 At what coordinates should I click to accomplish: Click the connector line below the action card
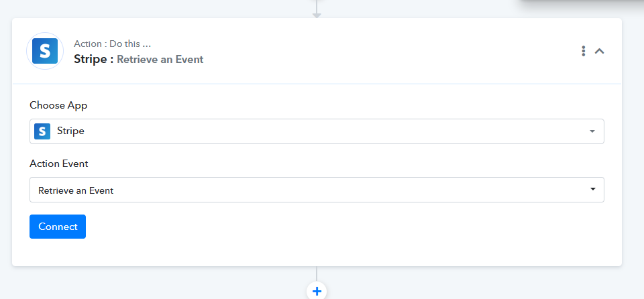coord(317,274)
